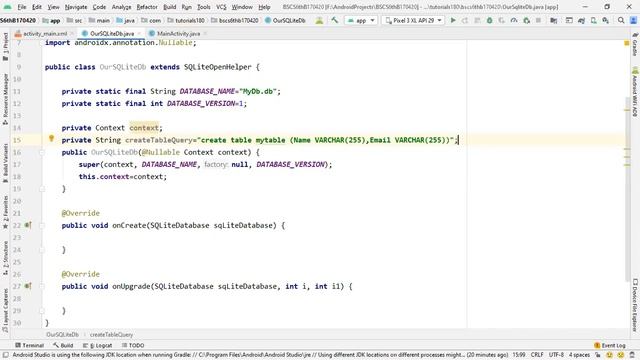Click Attach Debugger to Android Process icon

point(527,20)
